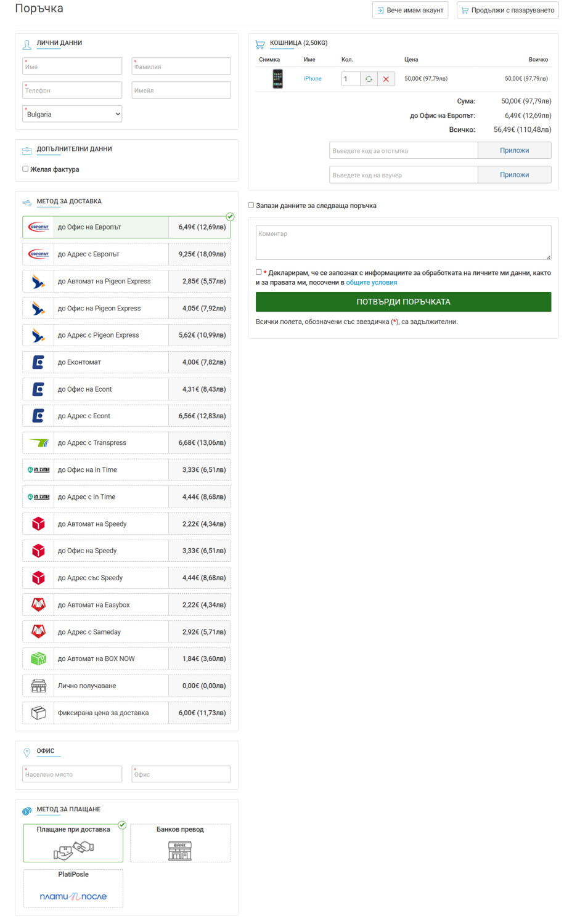The height and width of the screenshot is (924, 572).
Task: Click 'Вече имам акаунт' button
Action: (x=411, y=10)
